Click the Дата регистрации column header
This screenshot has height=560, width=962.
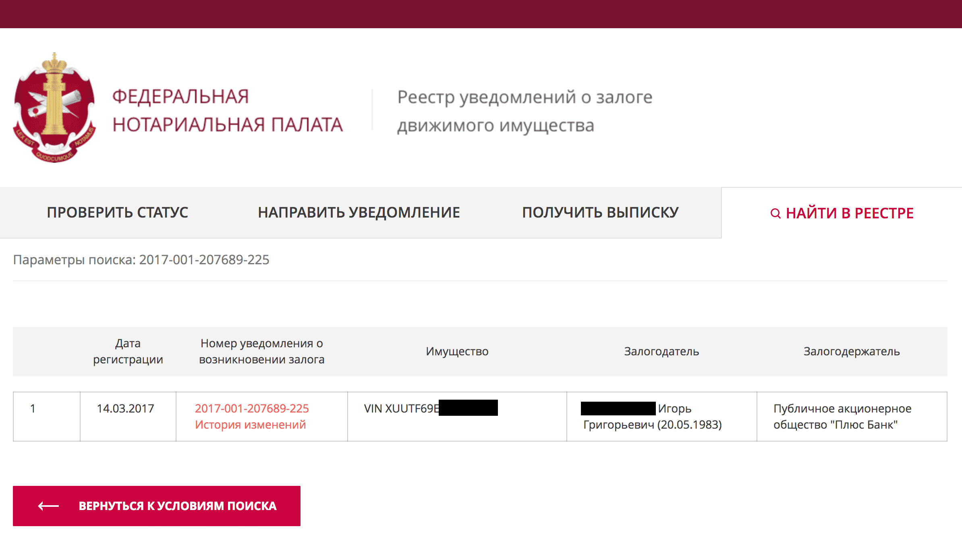click(128, 351)
